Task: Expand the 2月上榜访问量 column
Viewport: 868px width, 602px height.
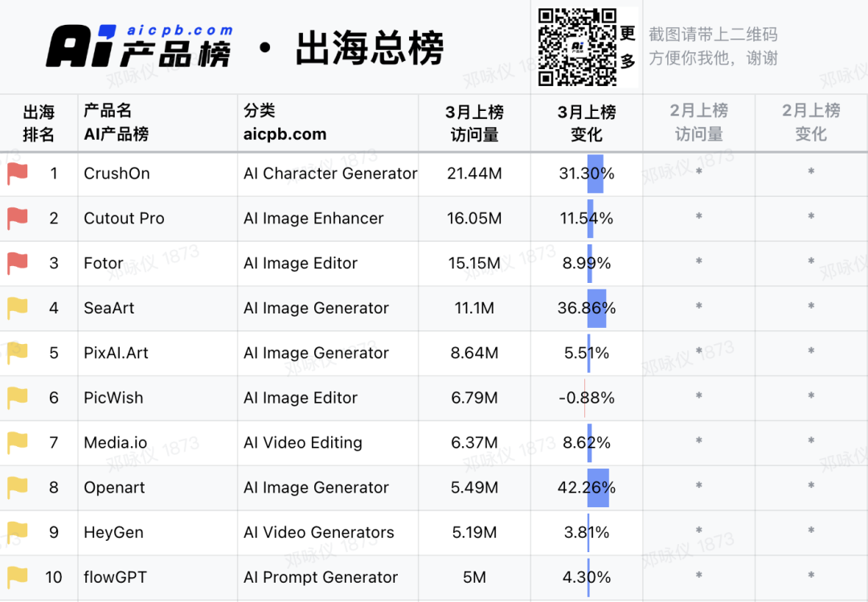Action: click(698, 122)
